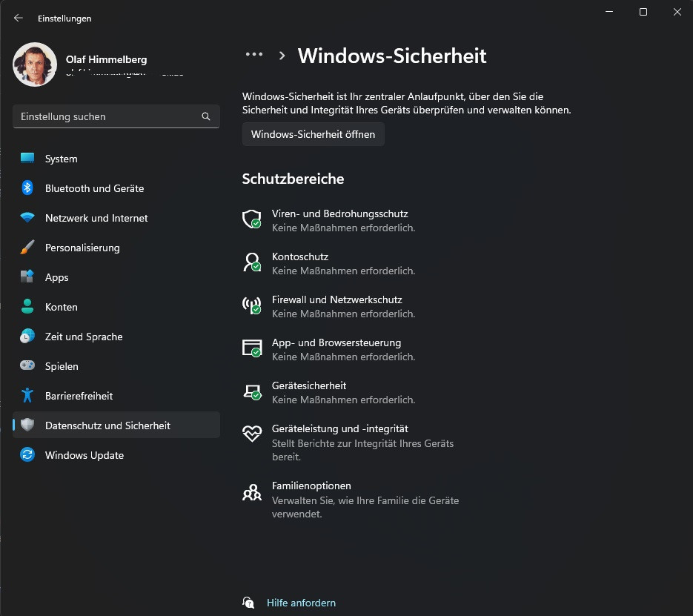Click the Apps icon in sidebar
693x616 pixels.
click(x=27, y=277)
